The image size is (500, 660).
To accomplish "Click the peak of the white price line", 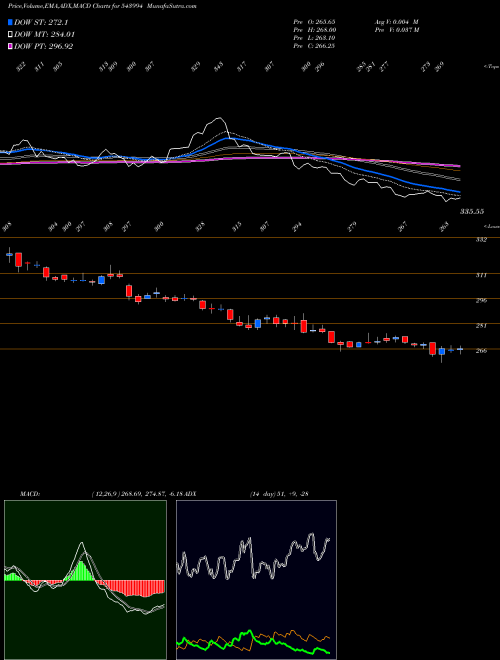I will pos(218,118).
